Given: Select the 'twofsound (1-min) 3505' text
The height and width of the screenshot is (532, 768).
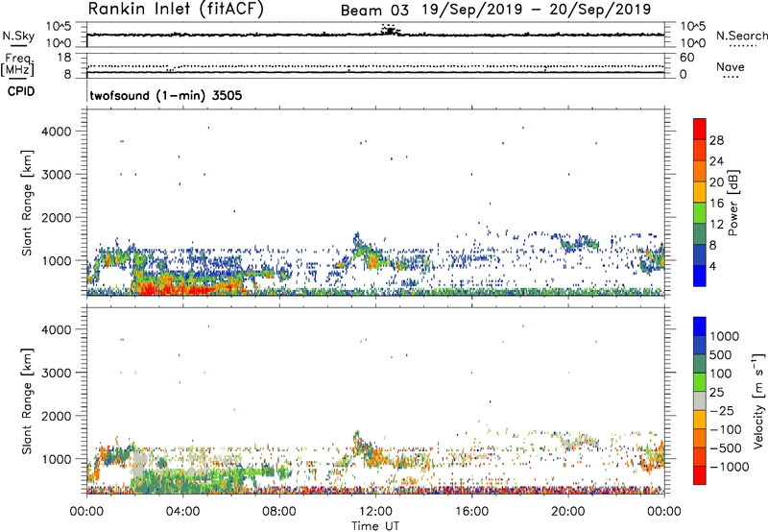Looking at the screenshot, I should (x=166, y=95).
